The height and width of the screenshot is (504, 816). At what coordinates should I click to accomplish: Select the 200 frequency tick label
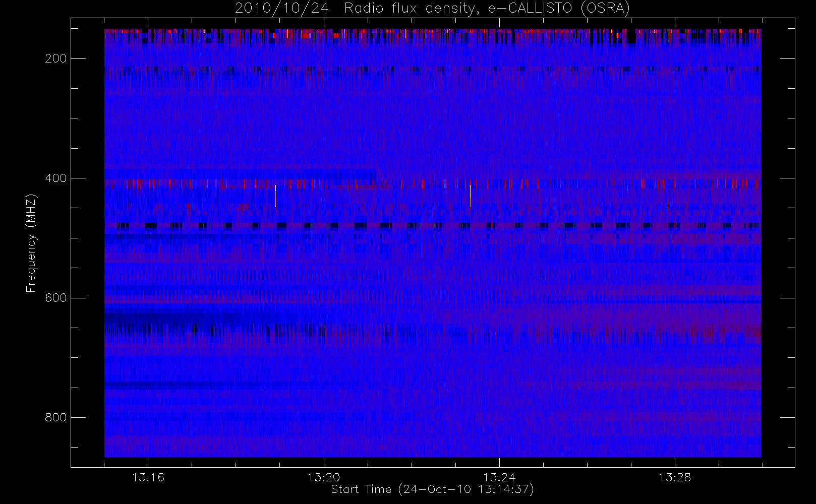(x=55, y=58)
